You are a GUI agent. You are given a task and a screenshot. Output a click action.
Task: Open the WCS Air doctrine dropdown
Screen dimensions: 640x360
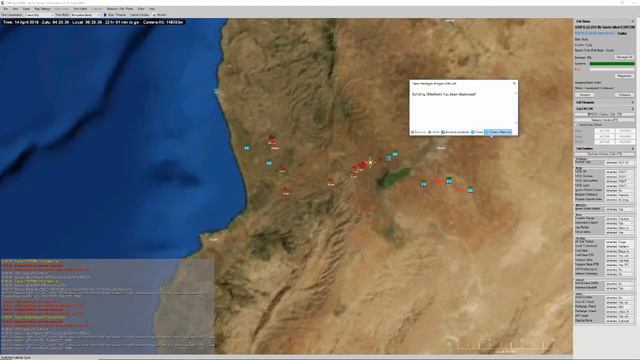(x=619, y=172)
